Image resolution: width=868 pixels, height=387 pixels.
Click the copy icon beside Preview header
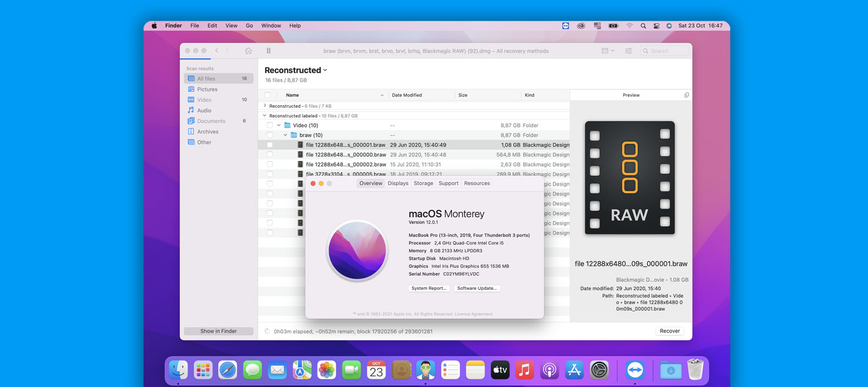[x=687, y=95]
